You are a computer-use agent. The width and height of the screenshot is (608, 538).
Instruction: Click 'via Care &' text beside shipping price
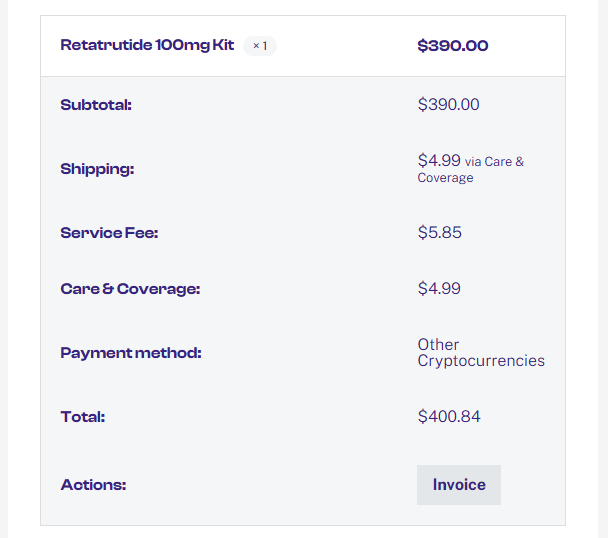click(494, 162)
